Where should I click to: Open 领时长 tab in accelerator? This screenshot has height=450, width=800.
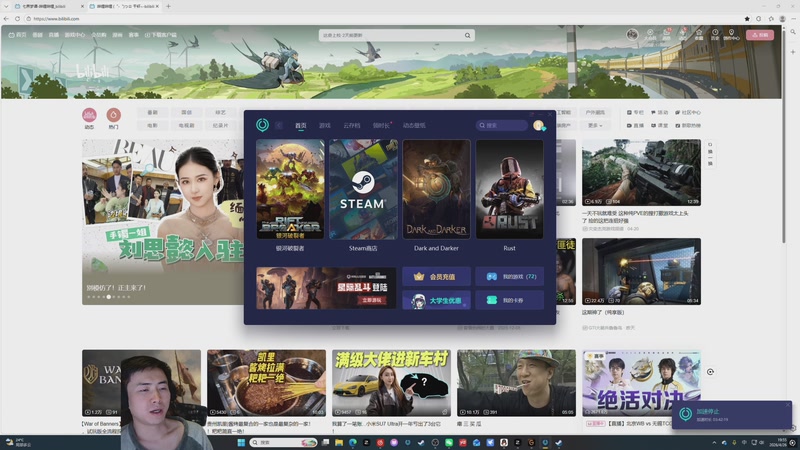coord(381,125)
